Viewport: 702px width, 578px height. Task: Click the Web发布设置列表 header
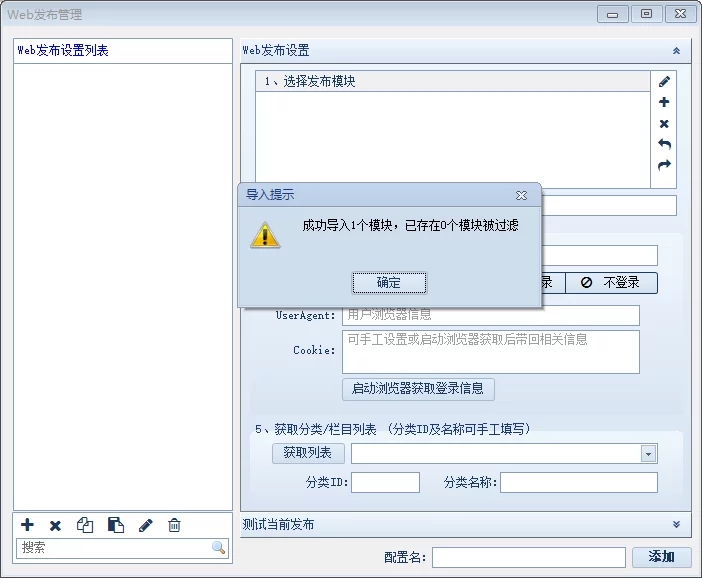tap(123, 51)
